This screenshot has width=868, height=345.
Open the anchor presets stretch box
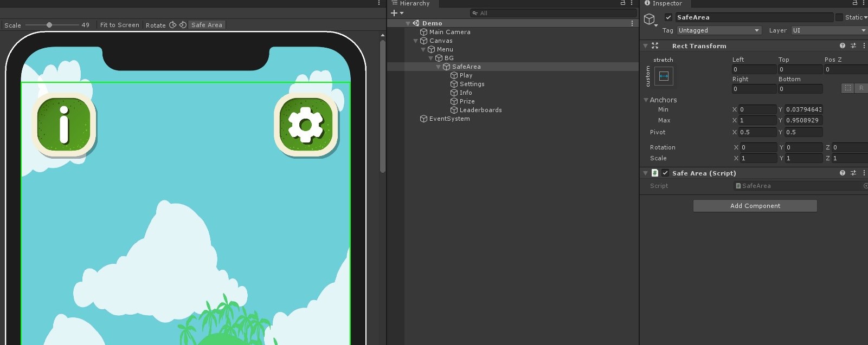(664, 76)
